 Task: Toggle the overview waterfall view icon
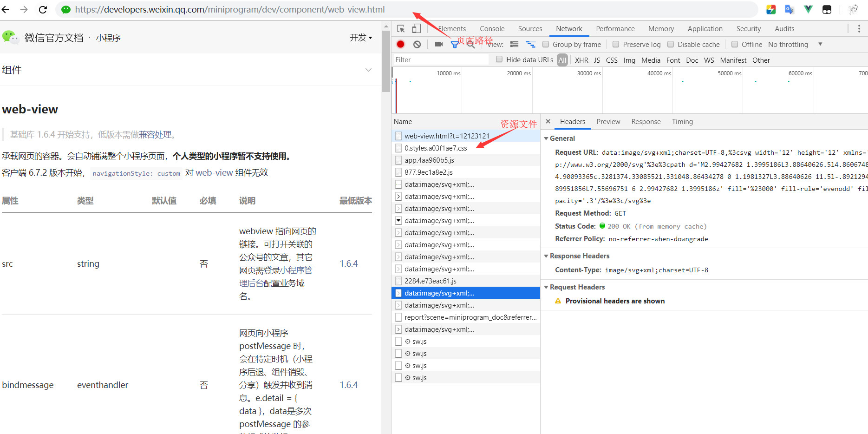[x=530, y=44]
